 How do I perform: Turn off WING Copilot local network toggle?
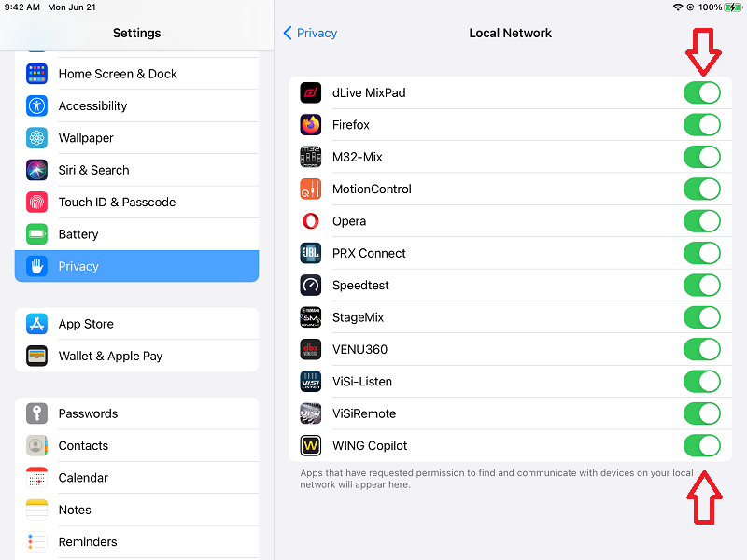(x=702, y=446)
